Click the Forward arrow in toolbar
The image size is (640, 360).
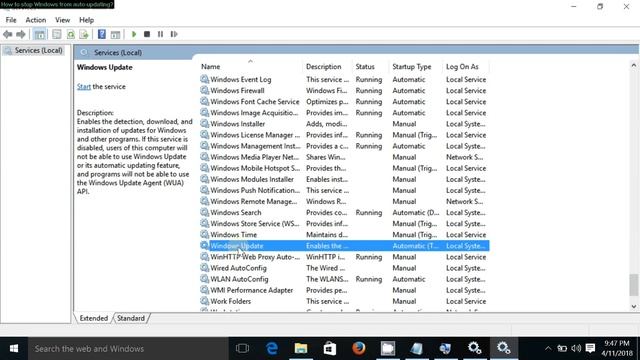[20, 34]
